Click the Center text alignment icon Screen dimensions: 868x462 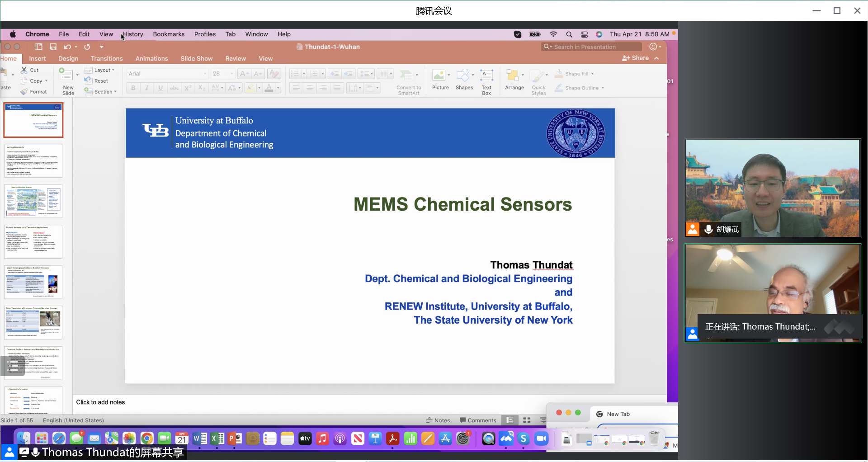pyautogui.click(x=310, y=88)
